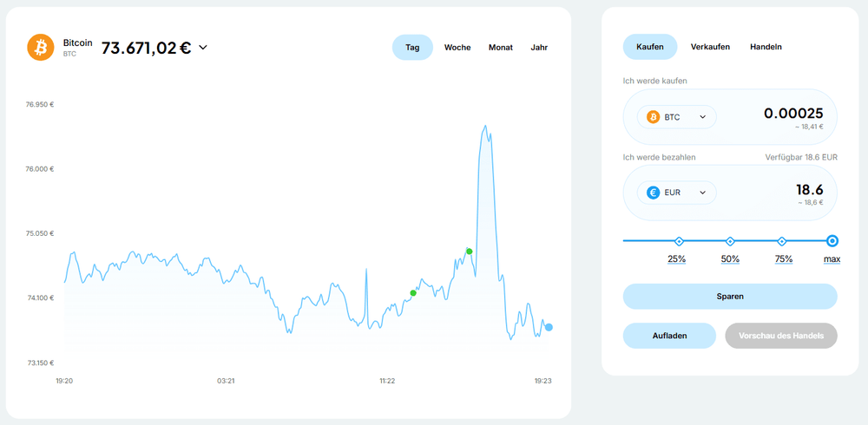
Task: Click the 50% diamond marker on slider
Action: (730, 241)
